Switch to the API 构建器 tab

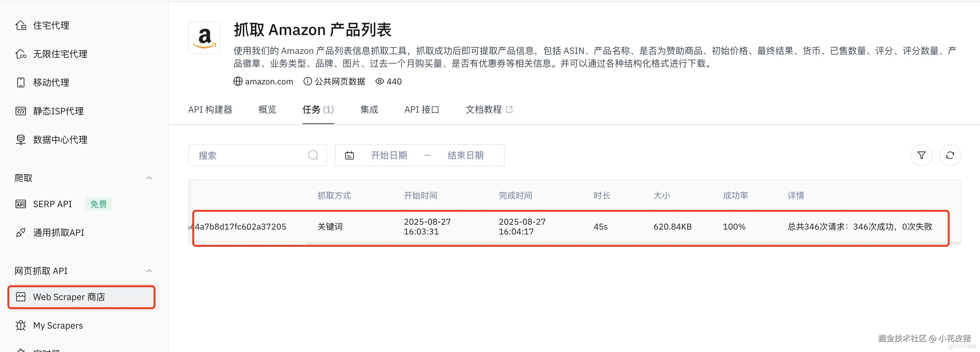210,110
